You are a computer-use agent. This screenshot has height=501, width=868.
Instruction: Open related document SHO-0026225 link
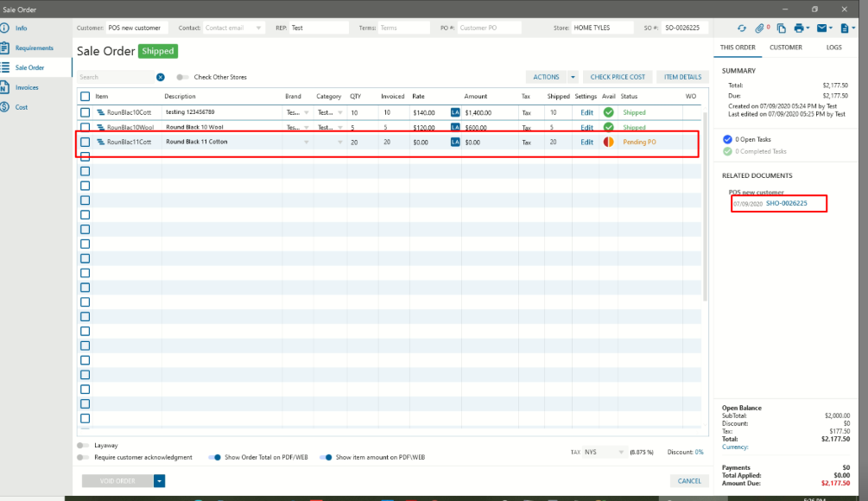coord(786,203)
